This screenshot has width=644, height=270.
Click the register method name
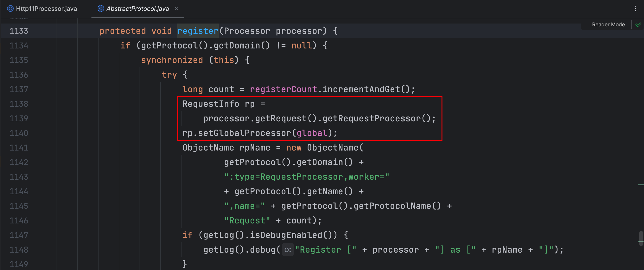(198, 31)
